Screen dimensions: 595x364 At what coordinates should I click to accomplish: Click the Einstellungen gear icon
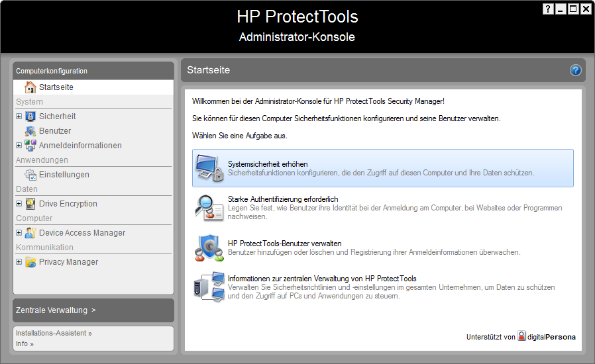pos(30,175)
